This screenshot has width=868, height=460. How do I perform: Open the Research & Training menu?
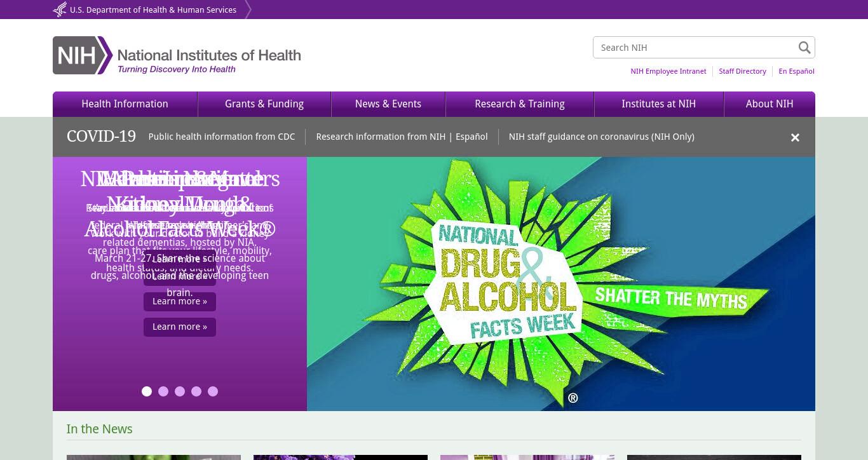pyautogui.click(x=520, y=104)
